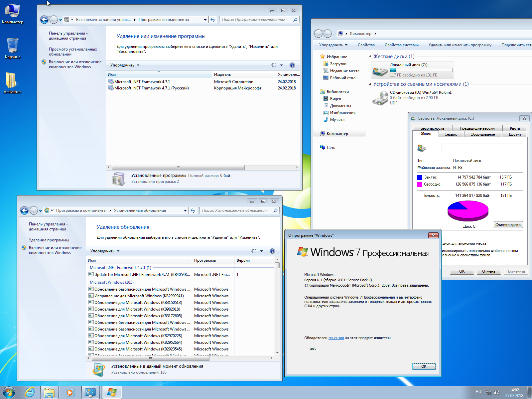Collapse the Жесткие диски group
The image size is (532, 399).
pos(370,57)
